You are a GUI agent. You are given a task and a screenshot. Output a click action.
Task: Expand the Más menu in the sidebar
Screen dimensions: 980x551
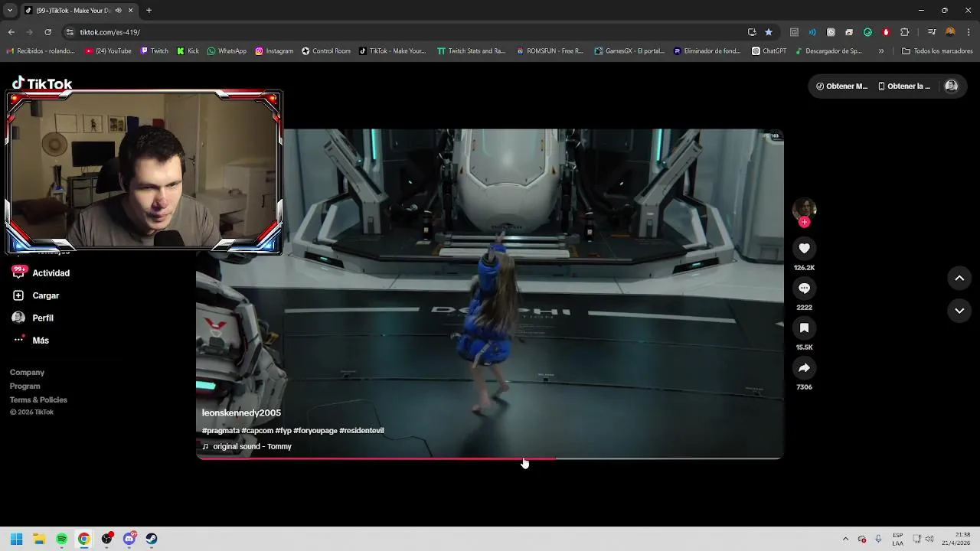[41, 341]
